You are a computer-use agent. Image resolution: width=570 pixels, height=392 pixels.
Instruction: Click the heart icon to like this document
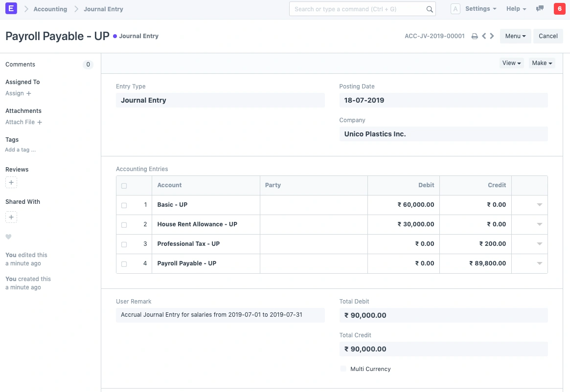click(x=7, y=237)
